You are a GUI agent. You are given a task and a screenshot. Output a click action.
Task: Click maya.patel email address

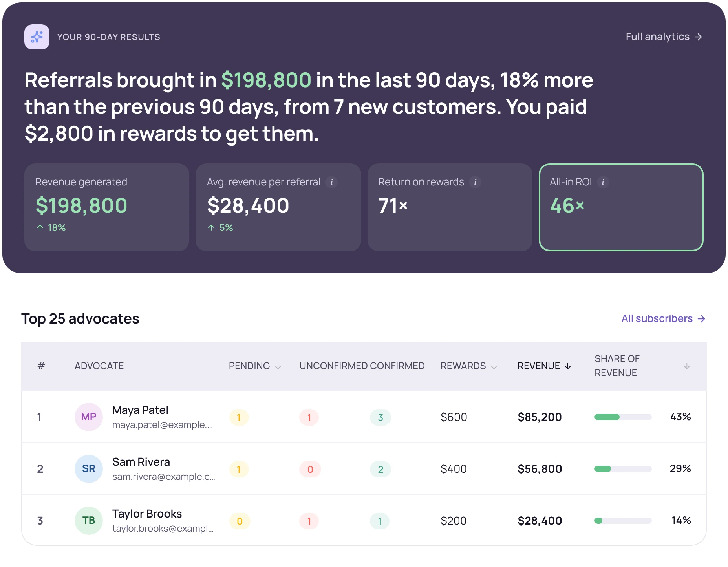[x=163, y=425]
